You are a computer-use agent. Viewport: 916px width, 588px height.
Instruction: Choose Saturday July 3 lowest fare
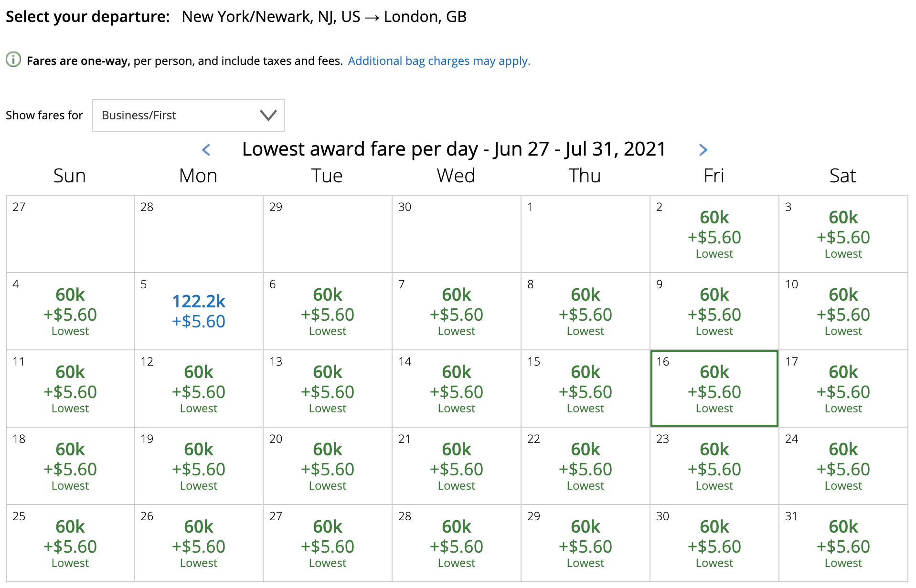click(843, 234)
